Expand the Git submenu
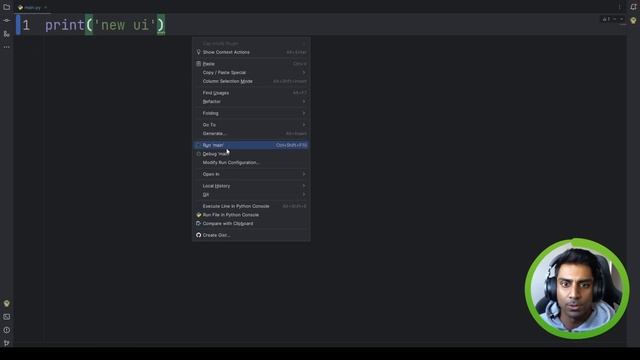The image size is (640, 360). click(251, 195)
